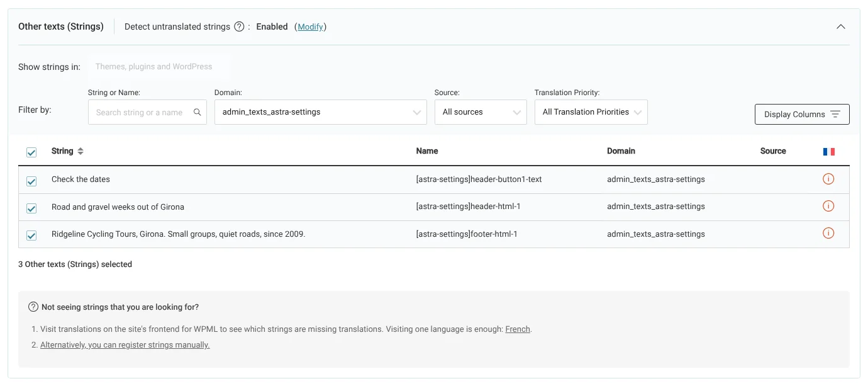Click question icon beside Not seeing strings
868x386 pixels.
33,307
